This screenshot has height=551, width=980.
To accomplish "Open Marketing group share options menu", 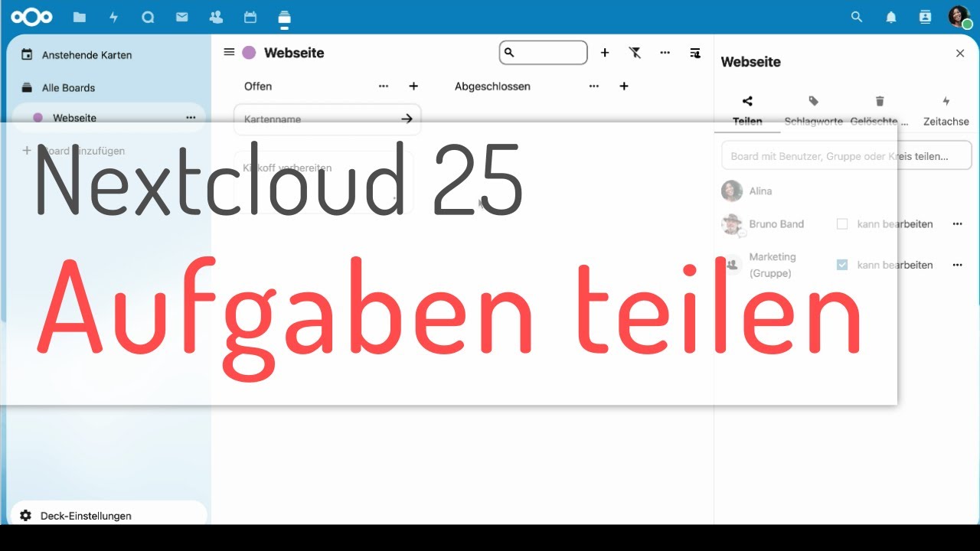I will point(957,265).
